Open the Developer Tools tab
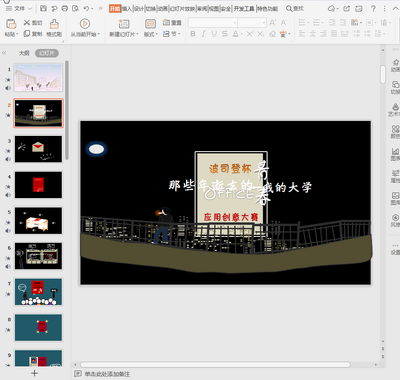Viewport: 400px width, 380px height. 244,9
